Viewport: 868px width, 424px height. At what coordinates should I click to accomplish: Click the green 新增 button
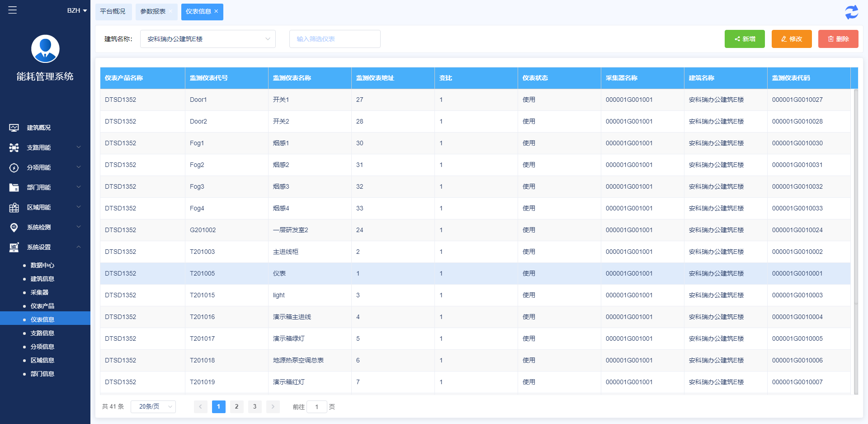pyautogui.click(x=745, y=39)
